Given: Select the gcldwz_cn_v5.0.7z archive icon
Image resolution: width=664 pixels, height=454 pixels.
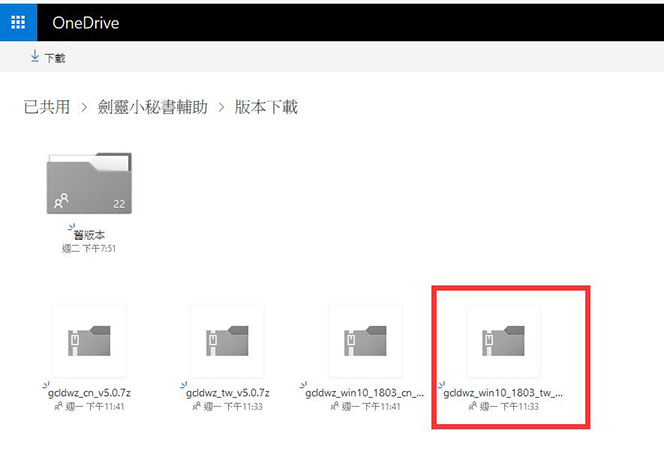Looking at the screenshot, I should [88, 341].
